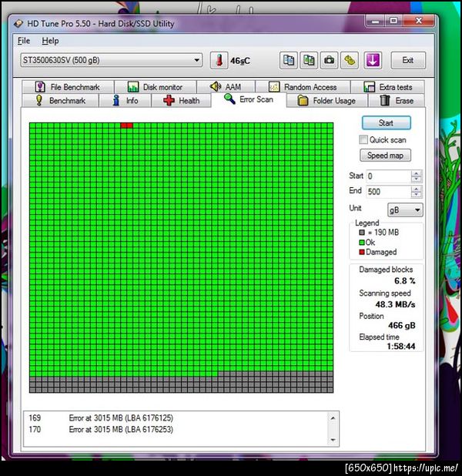Click the Scanning speed 48.3 MB/s value
This screenshot has width=462, height=476.
pos(395,304)
